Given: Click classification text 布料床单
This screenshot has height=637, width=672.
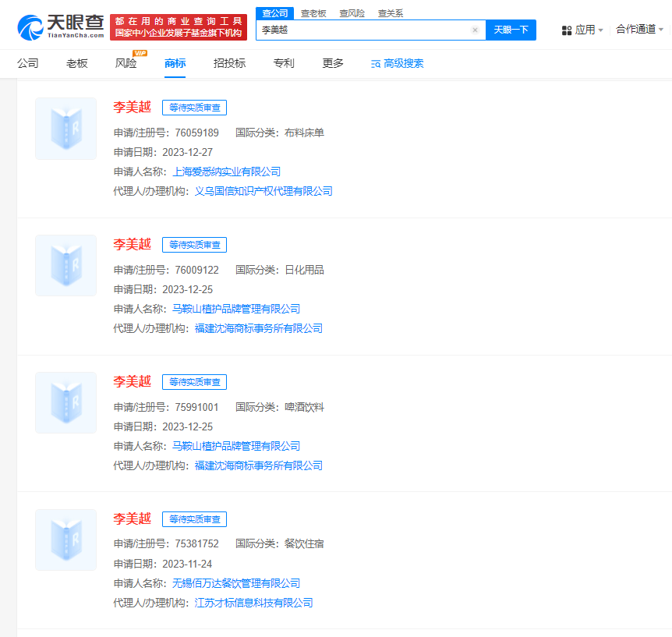Looking at the screenshot, I should pyautogui.click(x=304, y=133).
